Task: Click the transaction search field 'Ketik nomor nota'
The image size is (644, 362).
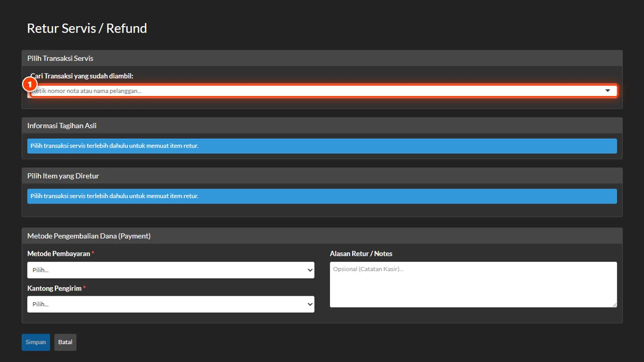Action: pos(322,91)
